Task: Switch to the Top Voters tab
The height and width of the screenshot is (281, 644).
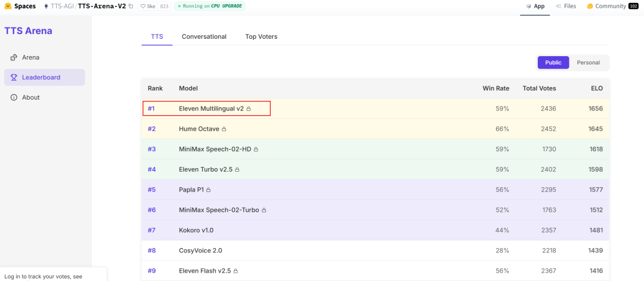Action: [x=261, y=36]
